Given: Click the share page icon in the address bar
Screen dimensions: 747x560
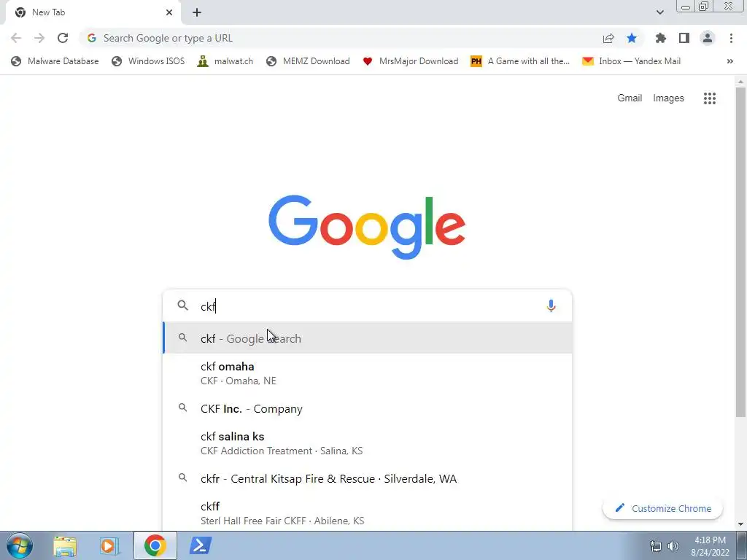Looking at the screenshot, I should click(x=608, y=38).
